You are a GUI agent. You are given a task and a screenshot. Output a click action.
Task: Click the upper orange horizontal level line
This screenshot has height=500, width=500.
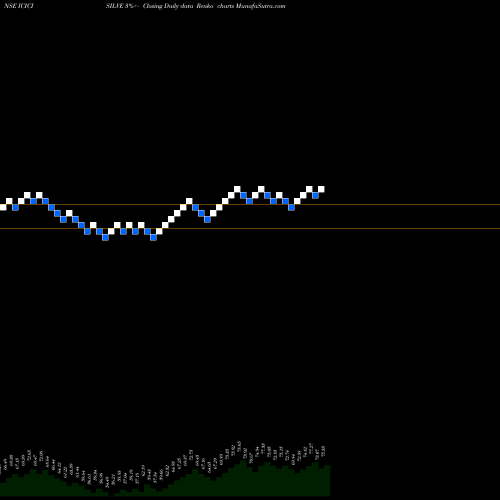click(x=250, y=204)
